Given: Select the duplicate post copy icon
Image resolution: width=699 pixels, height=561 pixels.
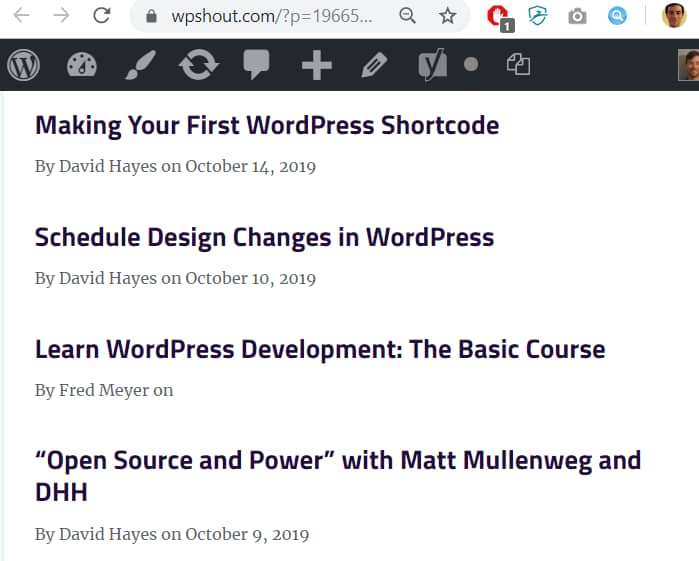Looking at the screenshot, I should tap(518, 64).
